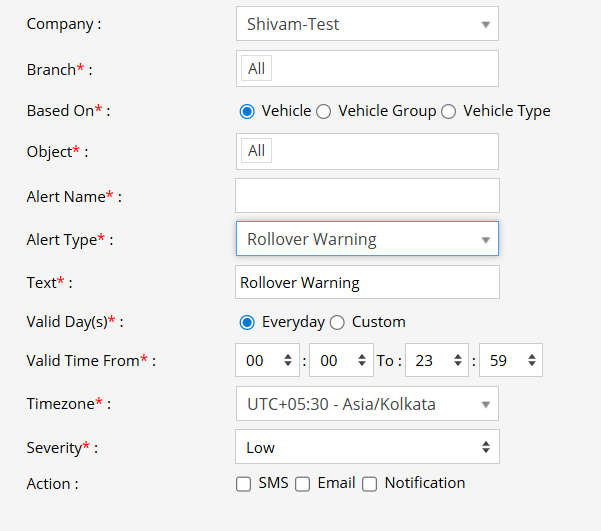This screenshot has width=601, height=531.
Task: Select Custom for valid days
Action: click(x=337, y=322)
